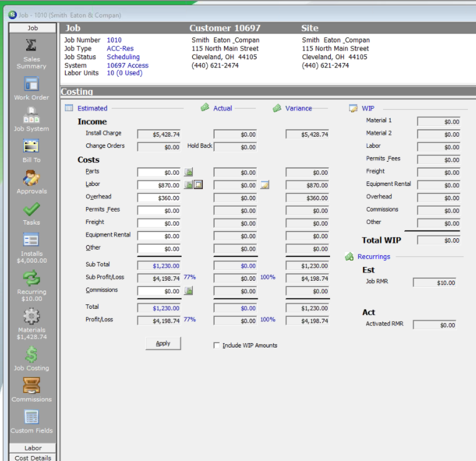Click the estimated Sub Profit/Loss 77% text

[190, 277]
